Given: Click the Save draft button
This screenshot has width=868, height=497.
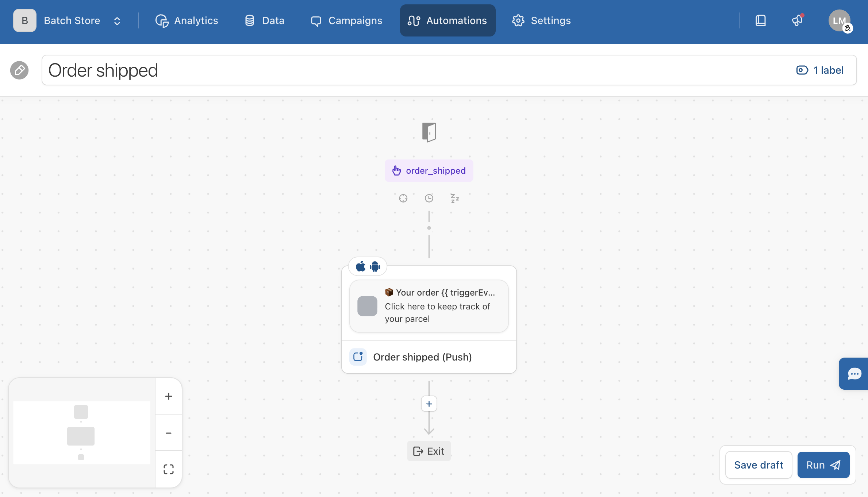Looking at the screenshot, I should click(758, 465).
